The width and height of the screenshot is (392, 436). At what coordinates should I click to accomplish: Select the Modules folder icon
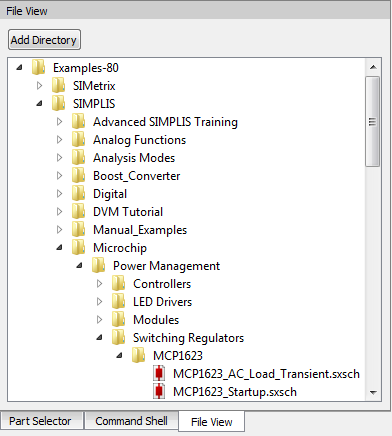118,319
